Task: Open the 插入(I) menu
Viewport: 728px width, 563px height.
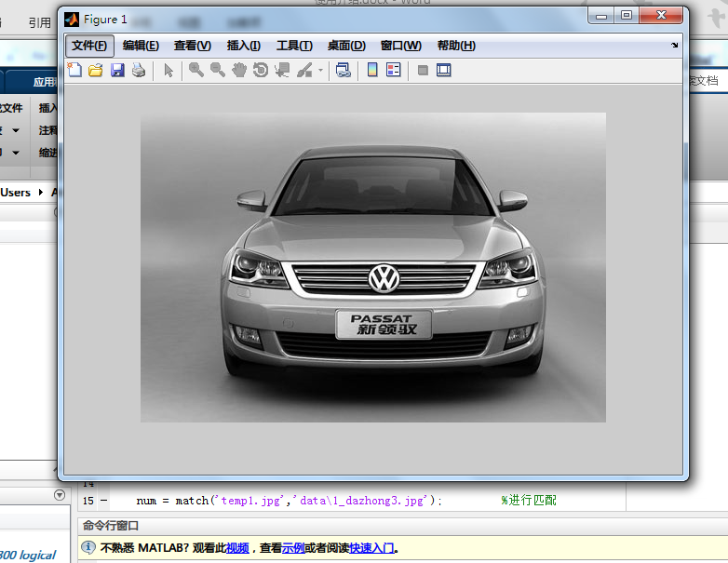Action: pos(244,46)
